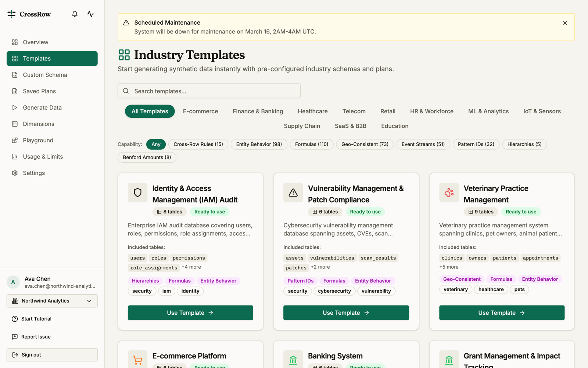
Task: Click the search magnifier icon
Action: click(126, 91)
